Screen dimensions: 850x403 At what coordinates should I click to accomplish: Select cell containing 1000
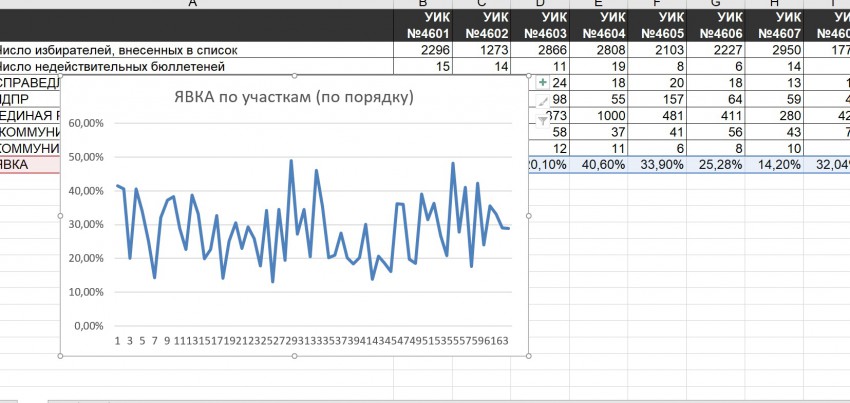click(598, 115)
